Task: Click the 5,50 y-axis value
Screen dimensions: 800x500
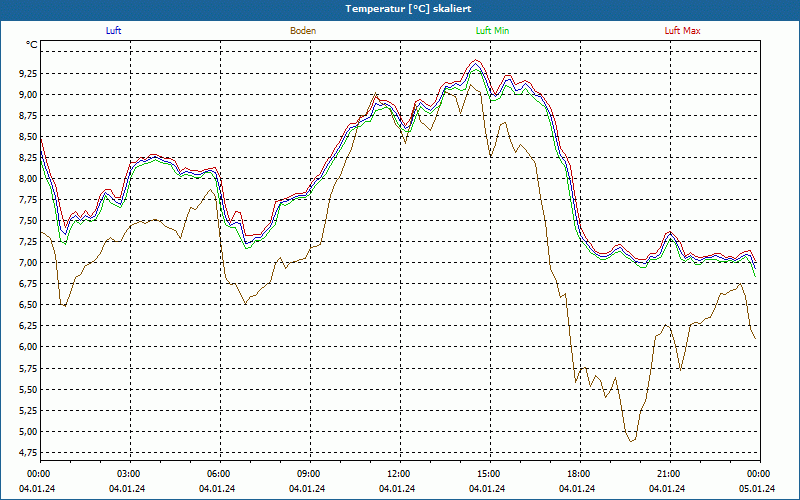Action: [28, 389]
